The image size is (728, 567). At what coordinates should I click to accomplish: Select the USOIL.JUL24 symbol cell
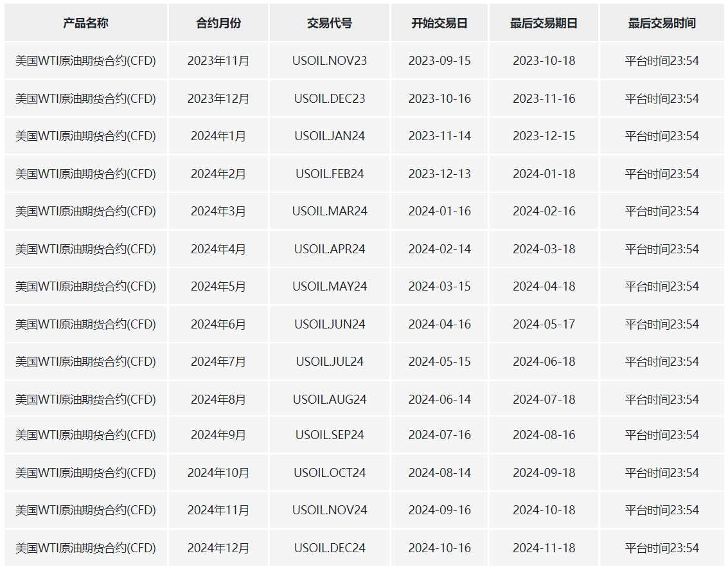330,362
